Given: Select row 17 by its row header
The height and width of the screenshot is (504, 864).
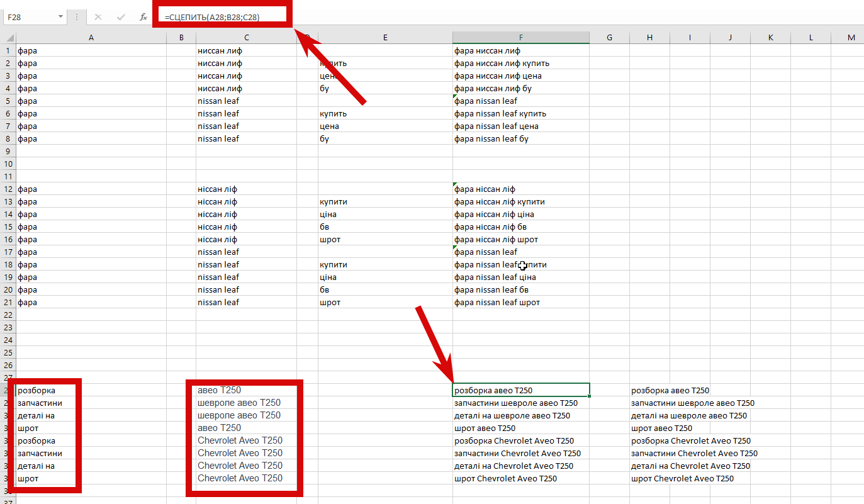Looking at the screenshot, I should (x=8, y=252).
